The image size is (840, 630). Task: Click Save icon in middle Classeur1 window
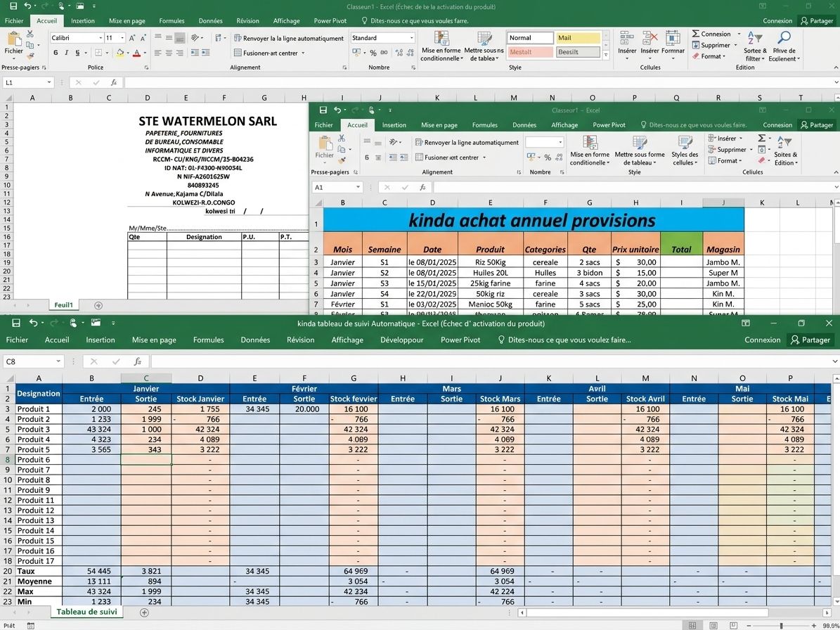(x=323, y=110)
